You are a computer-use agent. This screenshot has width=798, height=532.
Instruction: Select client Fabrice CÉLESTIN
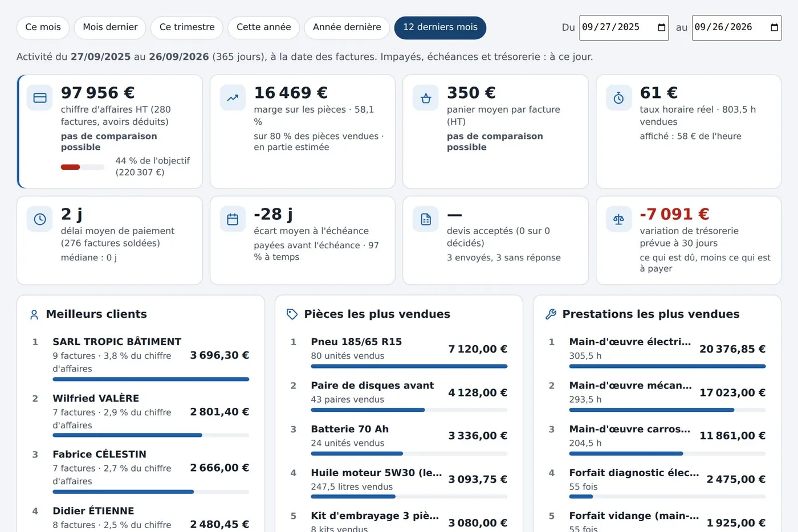point(99,455)
